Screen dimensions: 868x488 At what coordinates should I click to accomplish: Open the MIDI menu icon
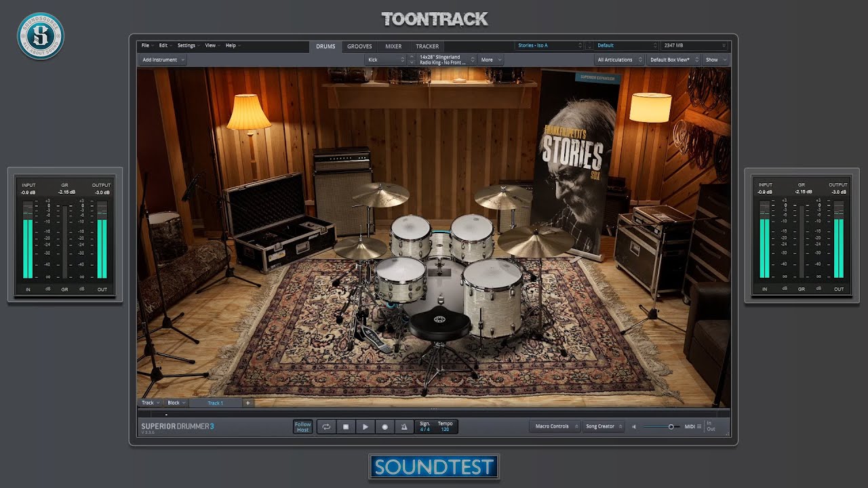(699, 426)
